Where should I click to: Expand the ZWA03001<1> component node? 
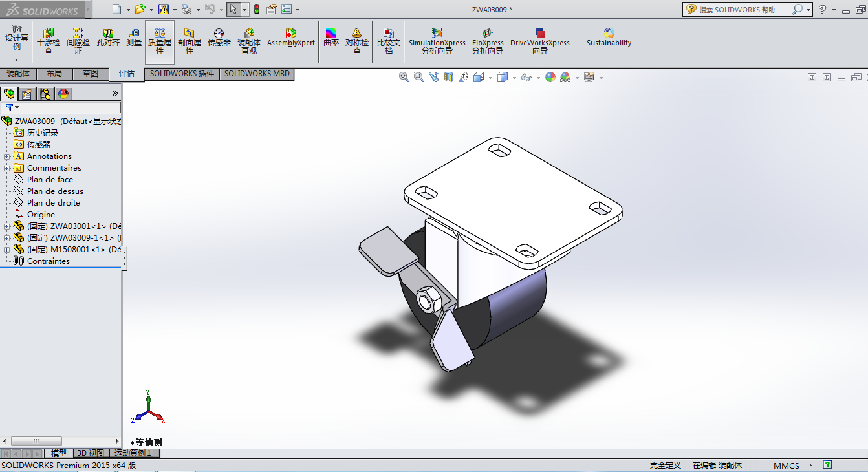[x=7, y=226]
